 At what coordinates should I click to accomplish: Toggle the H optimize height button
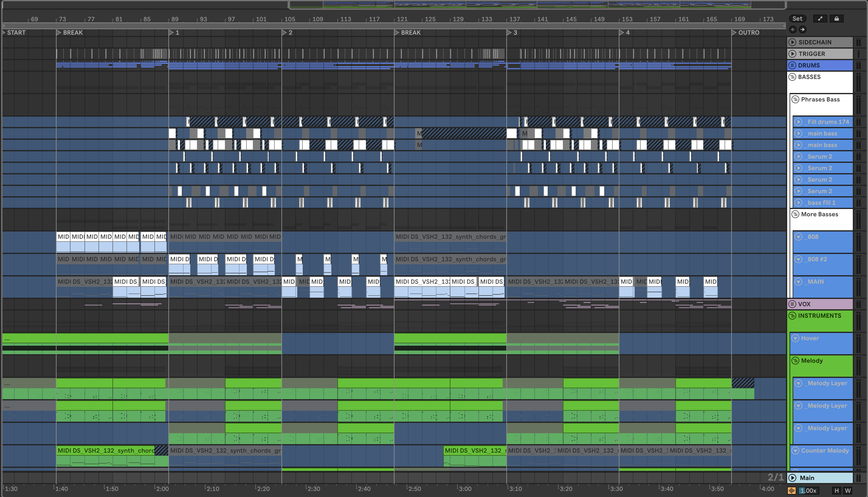(x=837, y=491)
